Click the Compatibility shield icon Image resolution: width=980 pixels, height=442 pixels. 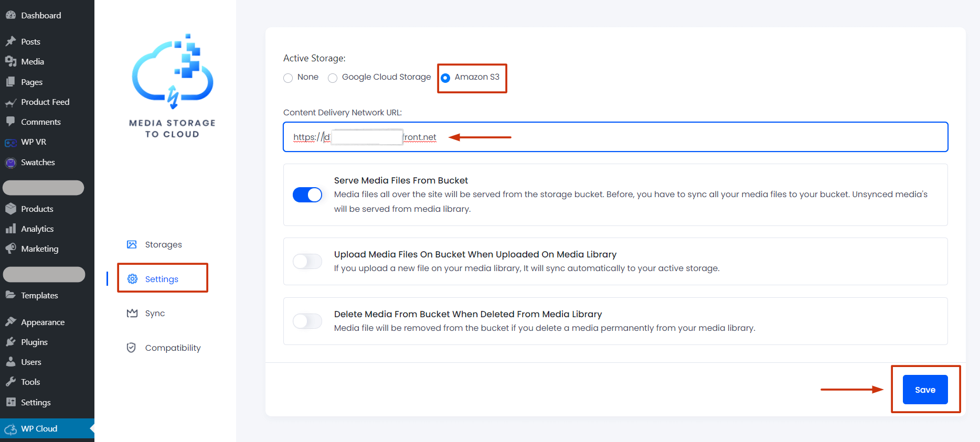click(131, 348)
